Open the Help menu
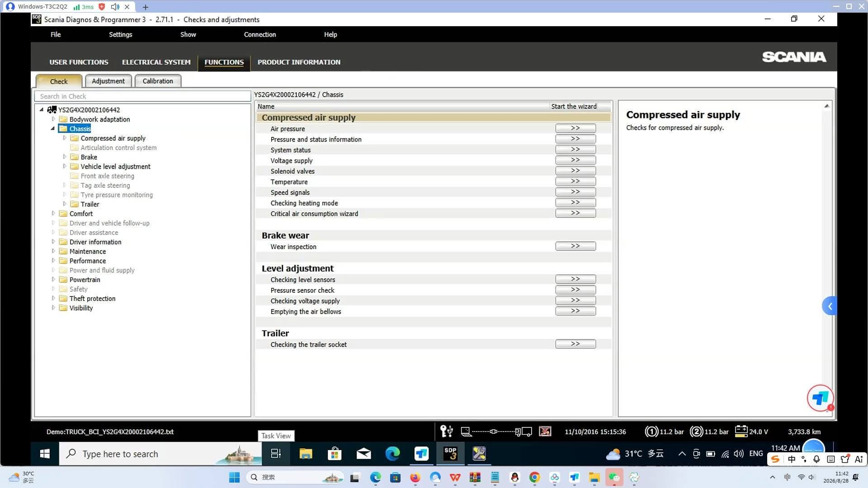Screen dimensions: 868x488 [330, 34]
